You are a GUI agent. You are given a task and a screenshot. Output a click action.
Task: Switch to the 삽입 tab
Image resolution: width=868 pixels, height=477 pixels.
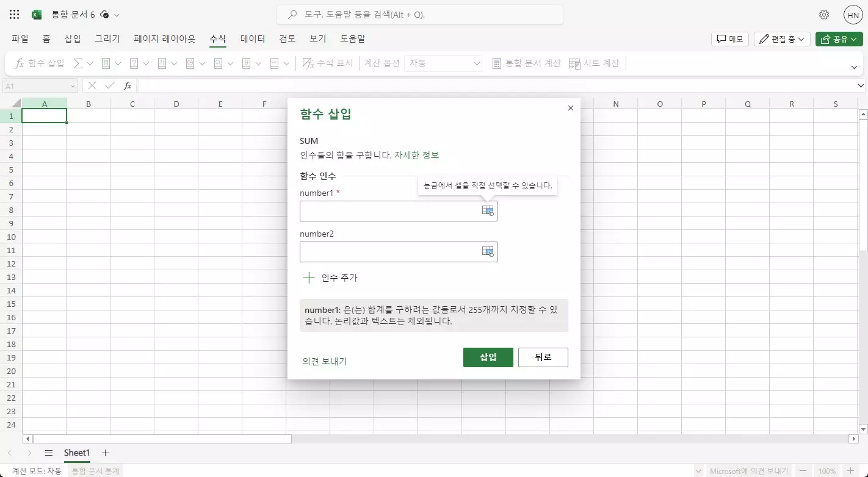tap(73, 38)
